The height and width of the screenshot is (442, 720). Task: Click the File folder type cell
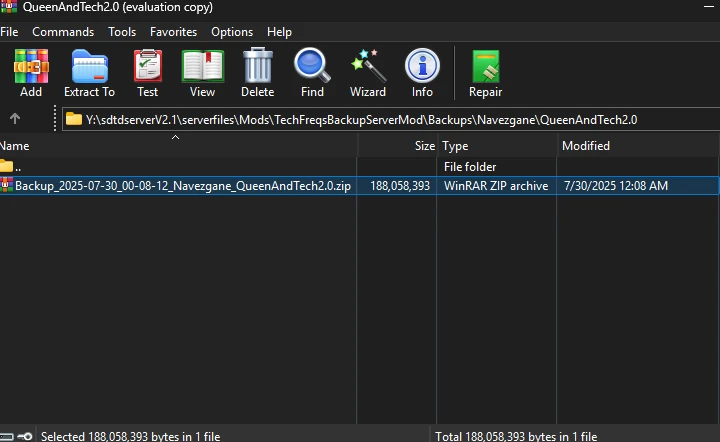(x=470, y=167)
